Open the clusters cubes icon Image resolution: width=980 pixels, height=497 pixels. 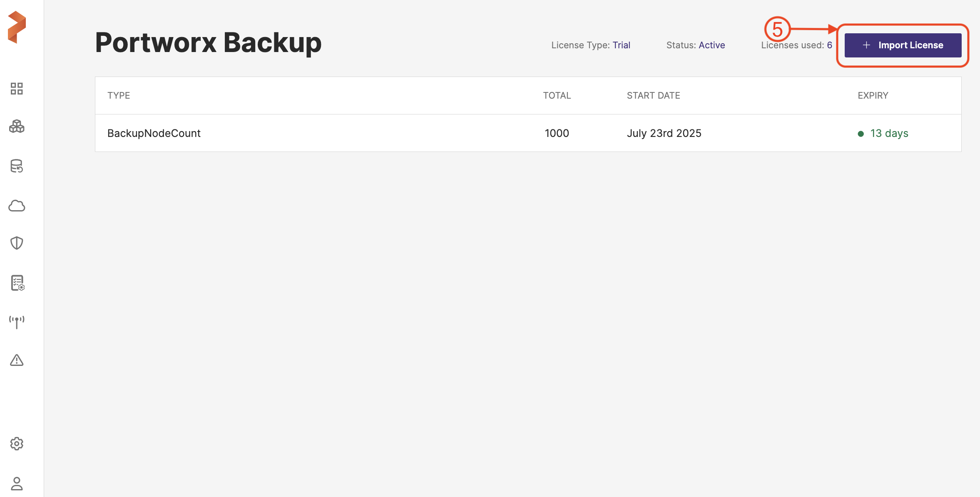pyautogui.click(x=17, y=126)
